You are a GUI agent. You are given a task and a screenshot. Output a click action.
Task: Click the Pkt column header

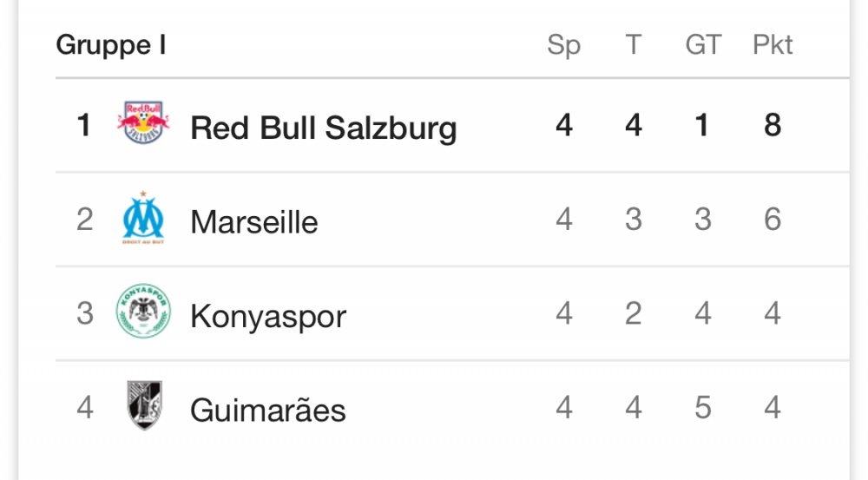pyautogui.click(x=773, y=44)
